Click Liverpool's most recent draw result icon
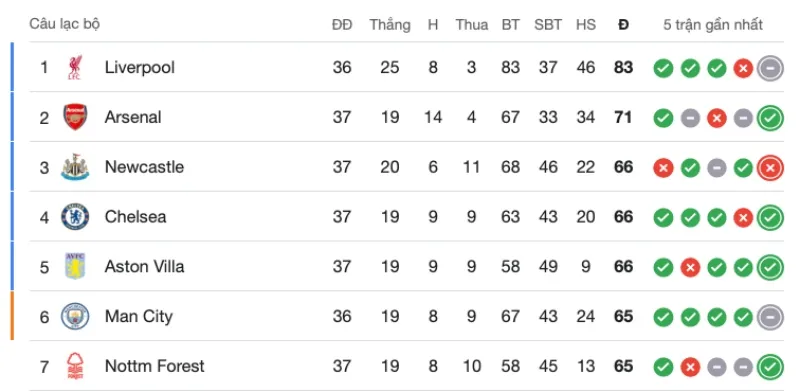 [x=770, y=68]
